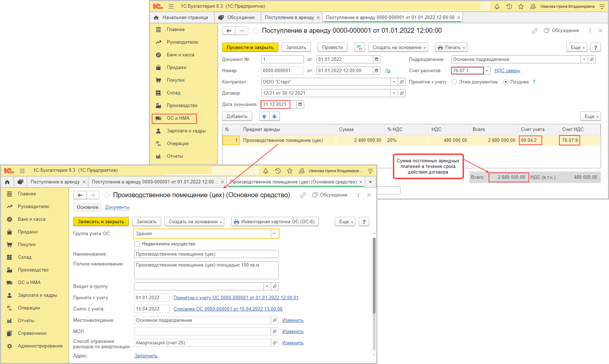The height and width of the screenshot is (364, 609).
Task: Click Наименование input field in asset card
Action: (x=206, y=254)
